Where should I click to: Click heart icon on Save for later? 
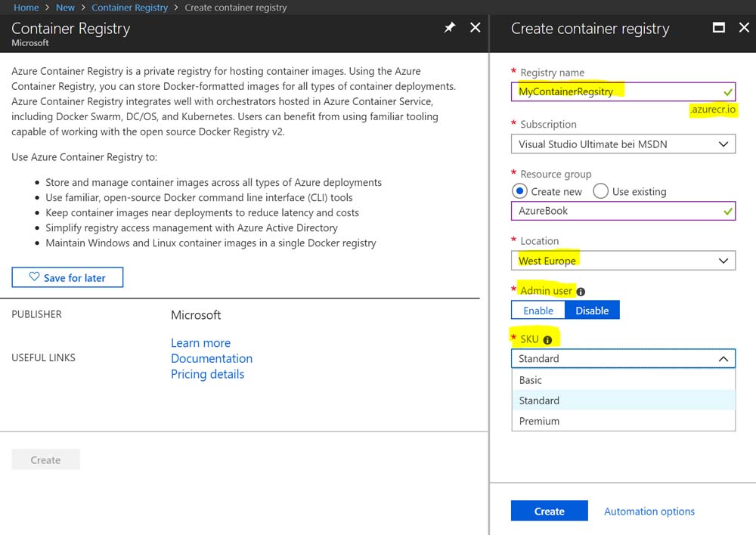pyautogui.click(x=34, y=277)
